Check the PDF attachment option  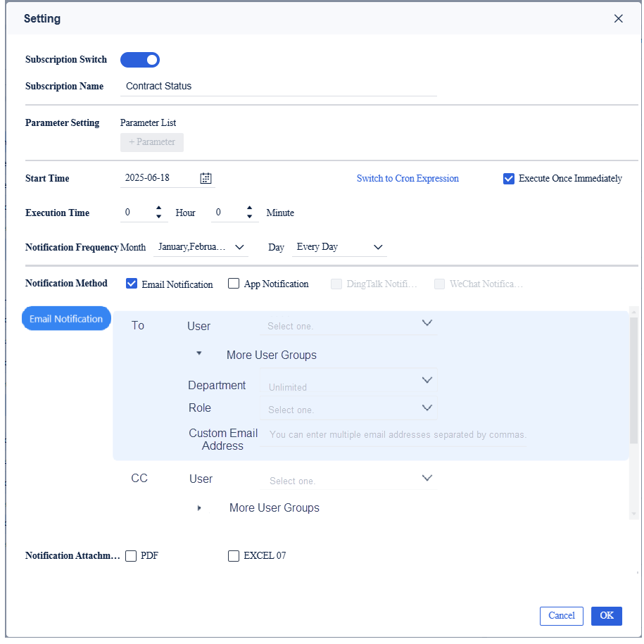pyautogui.click(x=131, y=555)
